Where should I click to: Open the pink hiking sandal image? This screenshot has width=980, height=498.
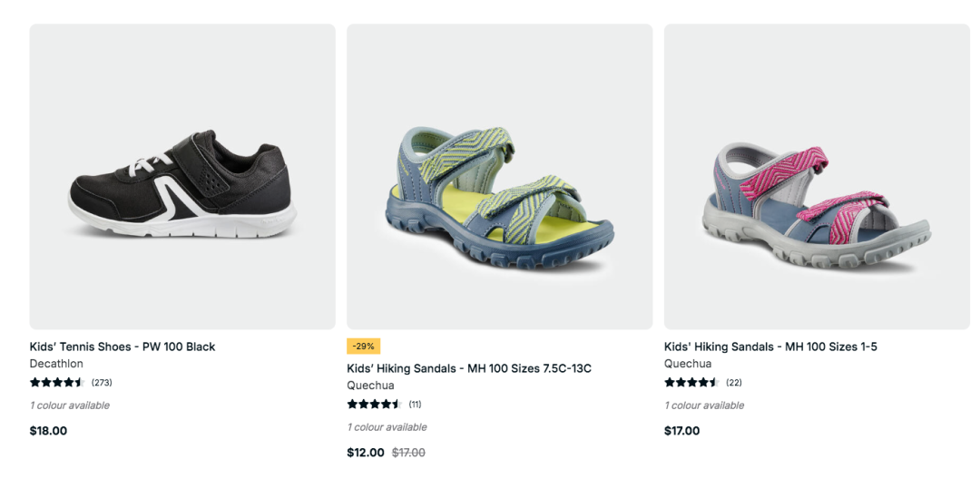pos(817,177)
